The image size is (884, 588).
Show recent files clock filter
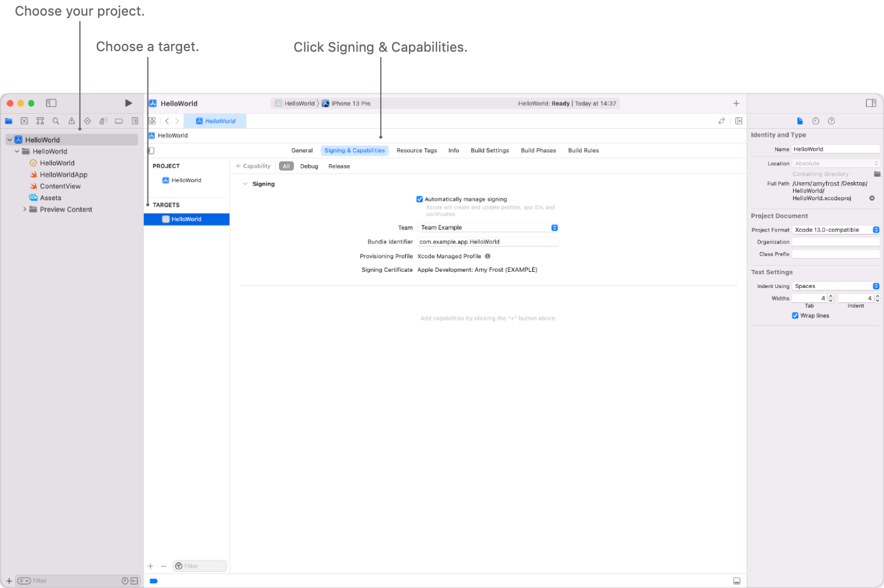point(125,581)
